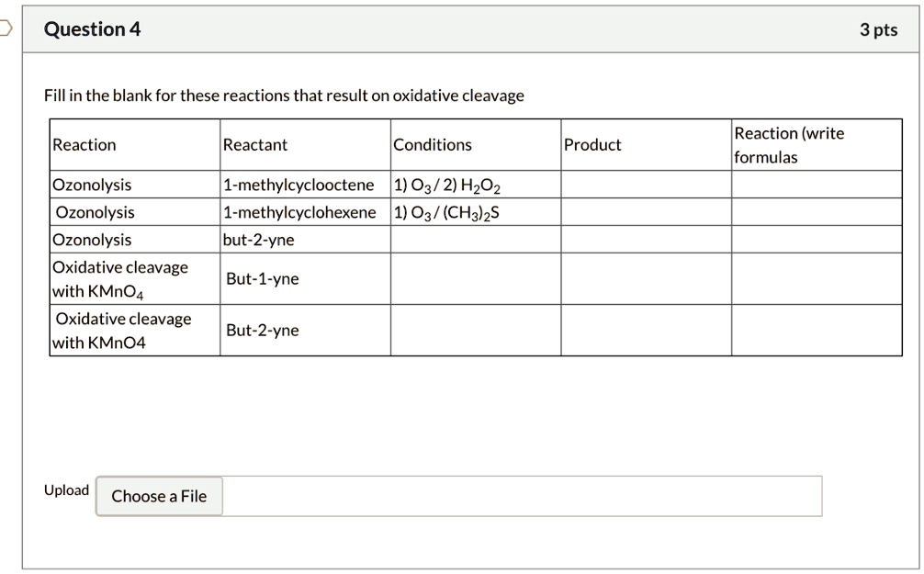Click the small arrow icon at left edge
This screenshot has width=924, height=574.
pyautogui.click(x=5, y=28)
